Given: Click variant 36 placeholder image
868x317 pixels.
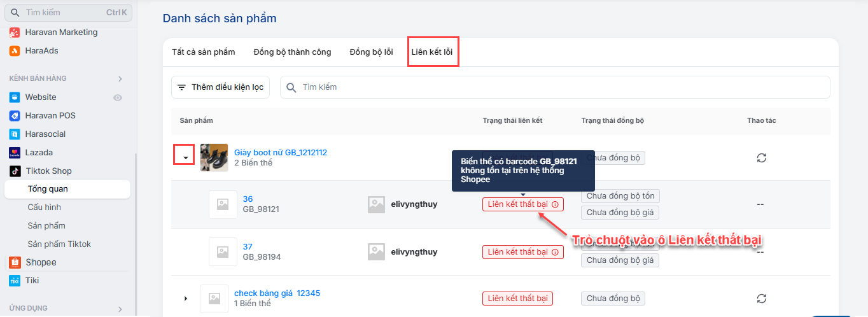Looking at the screenshot, I should (x=223, y=204).
